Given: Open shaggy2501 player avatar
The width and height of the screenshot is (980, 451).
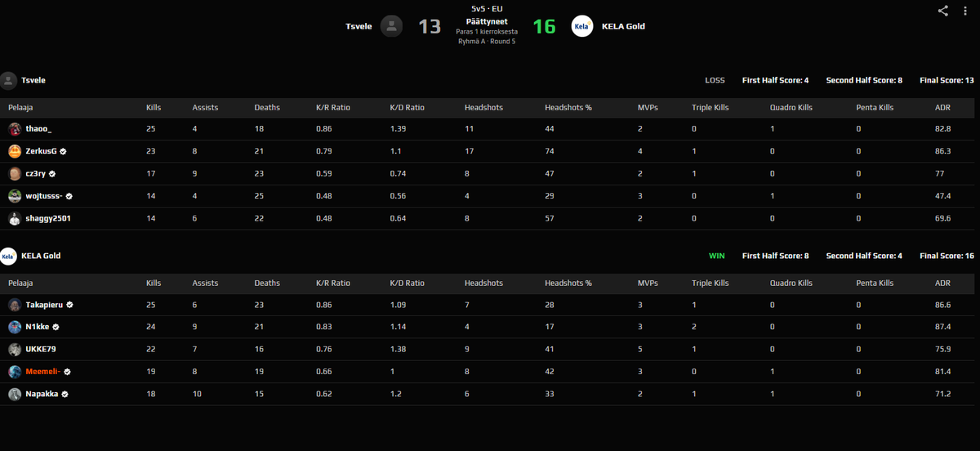Looking at the screenshot, I should [x=15, y=218].
